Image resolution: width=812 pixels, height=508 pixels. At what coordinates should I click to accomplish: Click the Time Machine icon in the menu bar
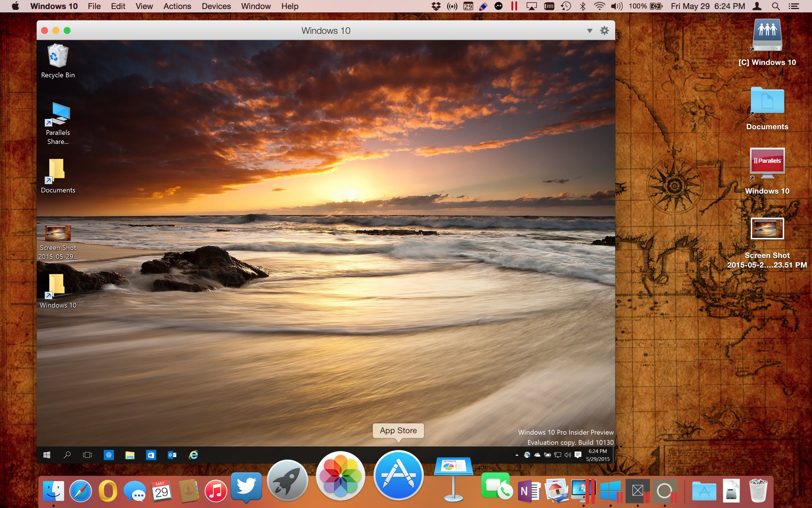[x=566, y=6]
